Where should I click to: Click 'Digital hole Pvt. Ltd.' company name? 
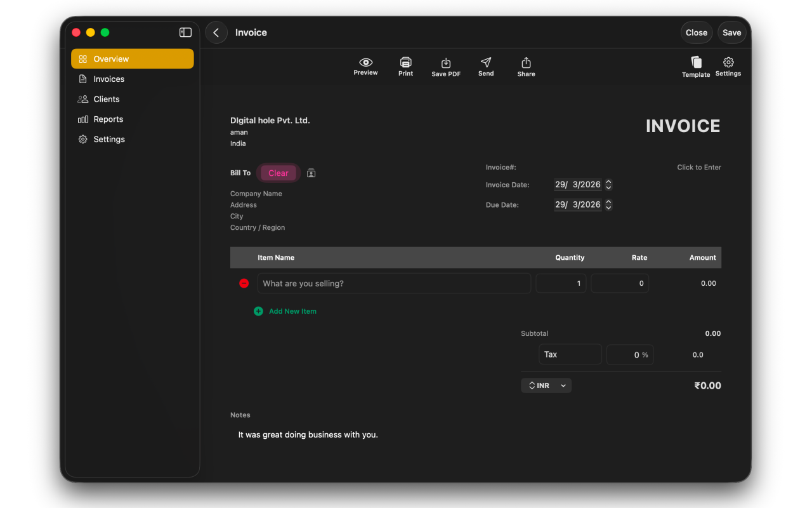tap(270, 121)
